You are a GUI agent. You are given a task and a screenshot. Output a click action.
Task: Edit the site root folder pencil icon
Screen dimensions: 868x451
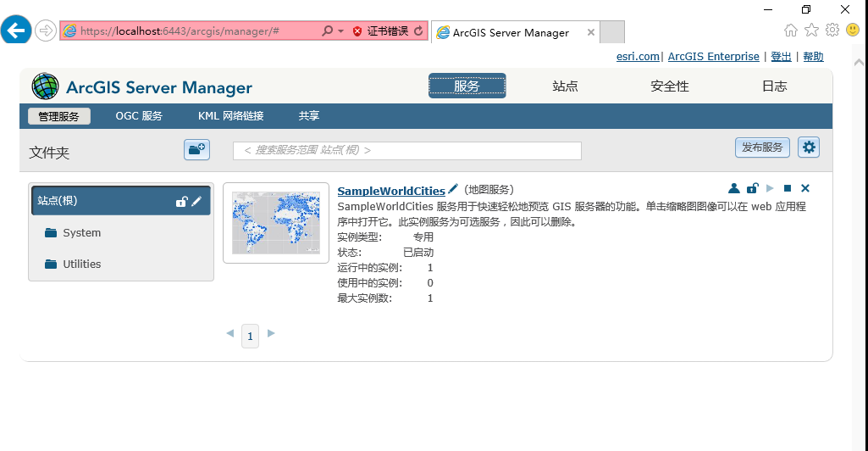click(196, 202)
